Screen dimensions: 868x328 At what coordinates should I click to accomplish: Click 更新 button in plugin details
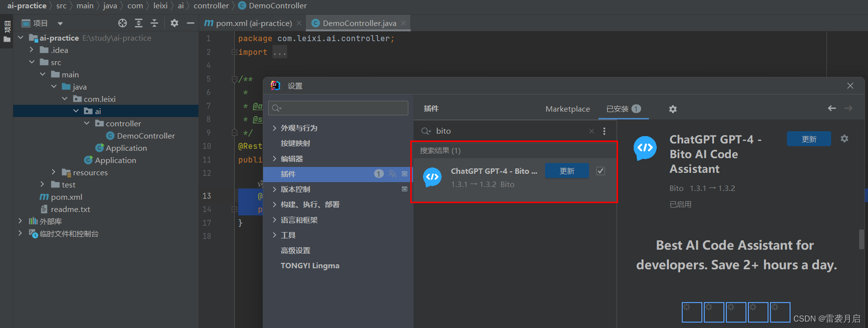(x=809, y=139)
